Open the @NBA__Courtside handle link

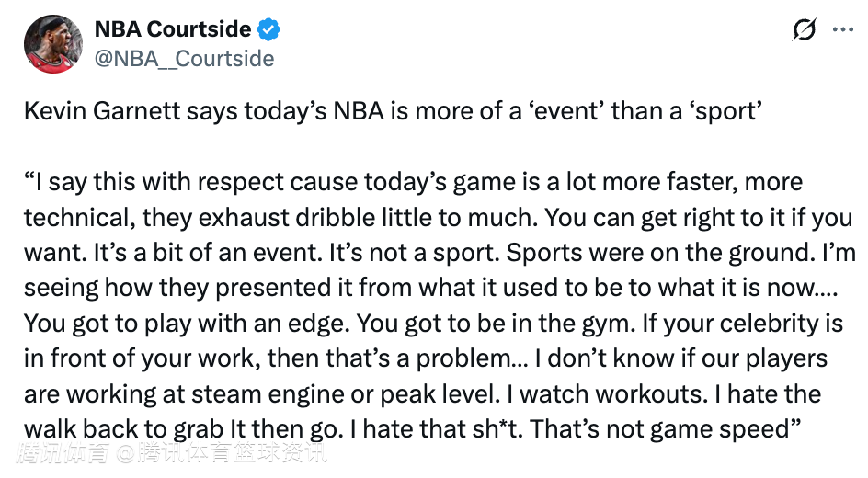click(184, 58)
